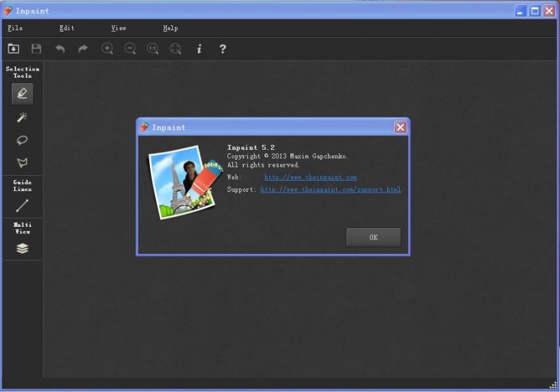
Task: Click the 'Multi View' panel label
Action: point(22,228)
